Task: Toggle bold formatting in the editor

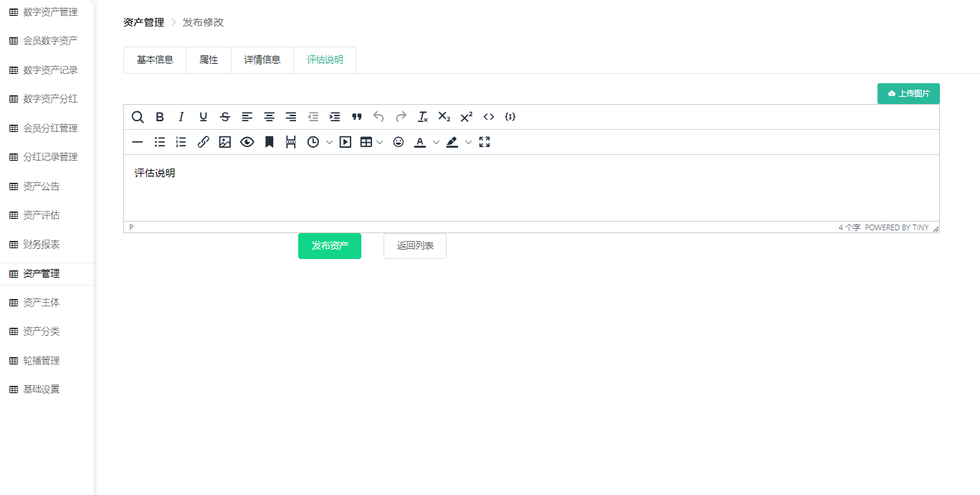Action: [160, 117]
